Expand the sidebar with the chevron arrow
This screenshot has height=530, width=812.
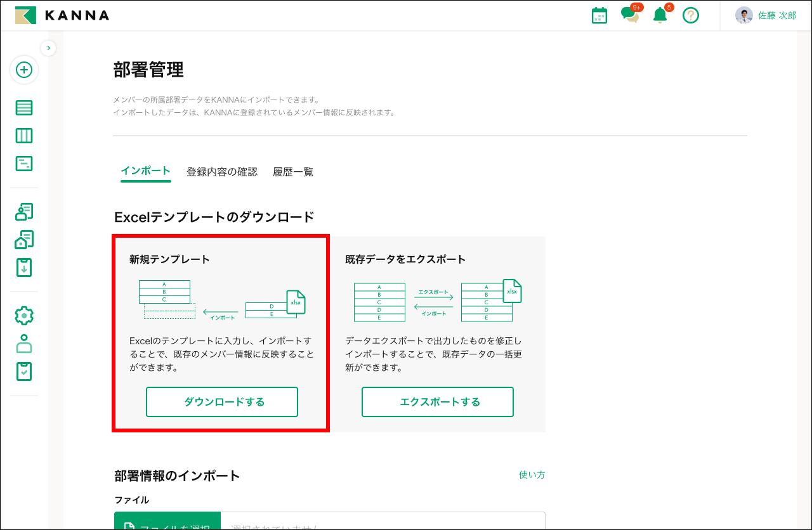point(48,48)
